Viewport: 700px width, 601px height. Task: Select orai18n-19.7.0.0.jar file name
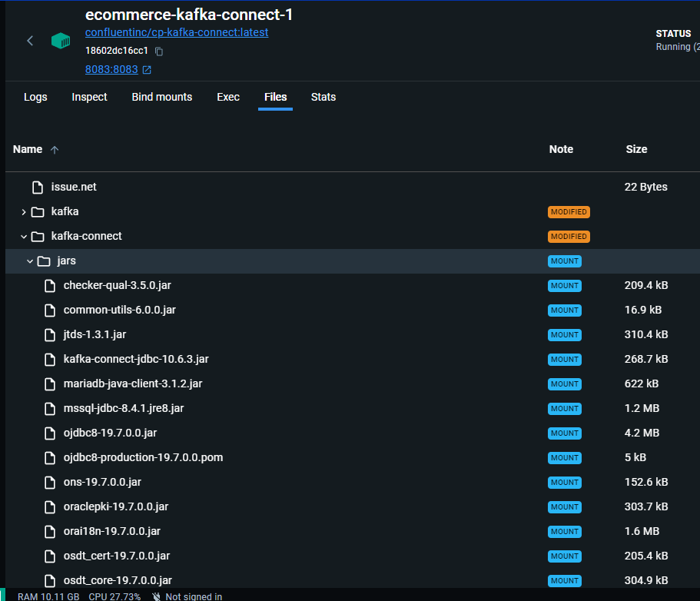[x=112, y=531]
